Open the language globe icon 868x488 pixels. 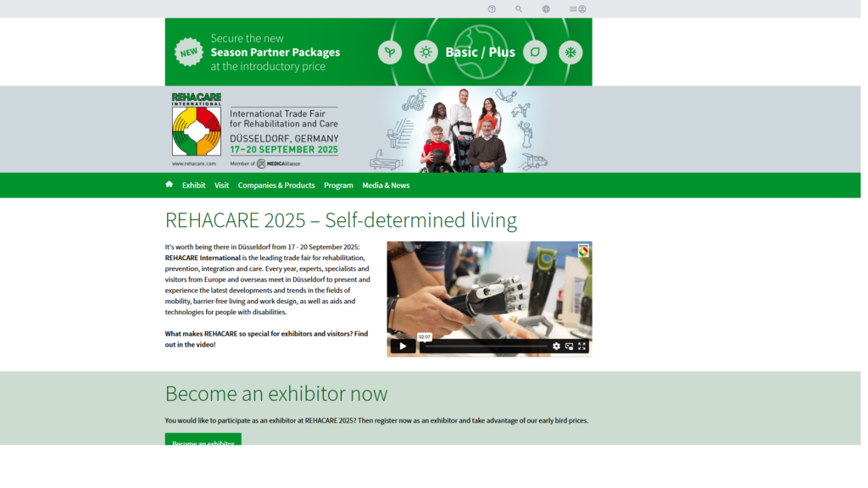(546, 8)
